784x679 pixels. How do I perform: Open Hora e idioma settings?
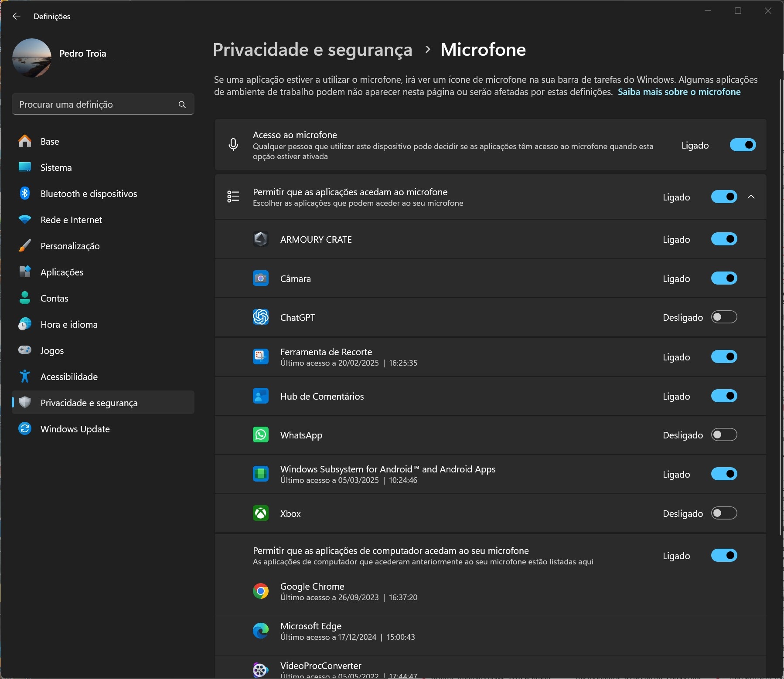103,324
